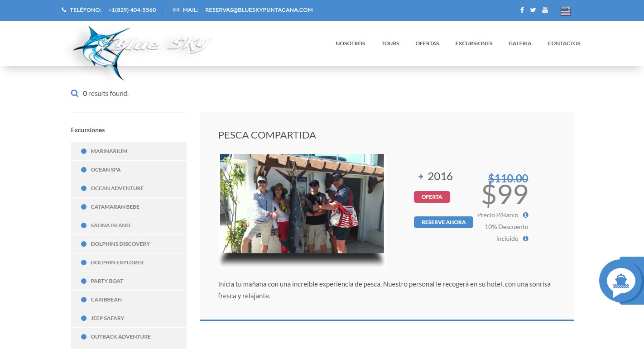Open the PESCA COMPARTIDA title link
This screenshot has height=349, width=644.
267,135
